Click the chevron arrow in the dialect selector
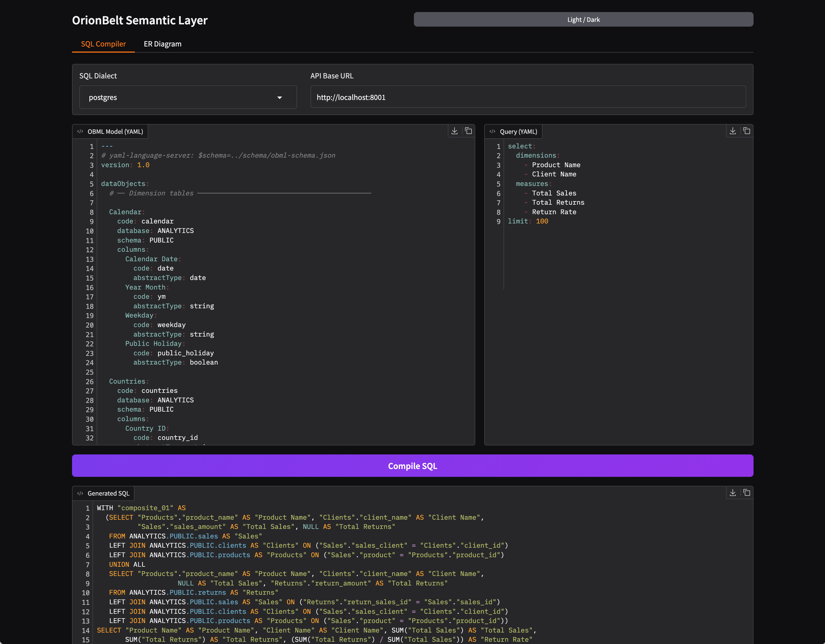The height and width of the screenshot is (644, 825). coord(280,97)
